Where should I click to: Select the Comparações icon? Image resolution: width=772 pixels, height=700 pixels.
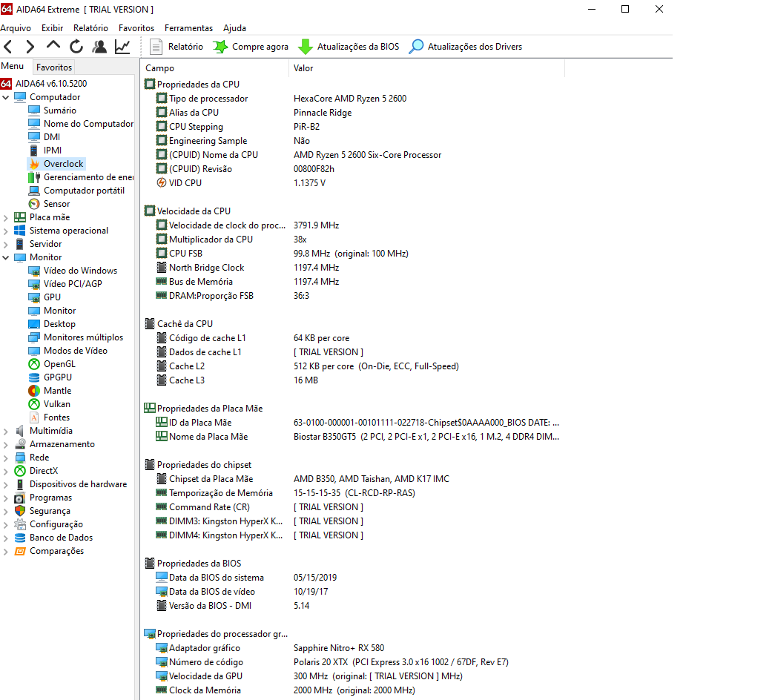[x=20, y=551]
